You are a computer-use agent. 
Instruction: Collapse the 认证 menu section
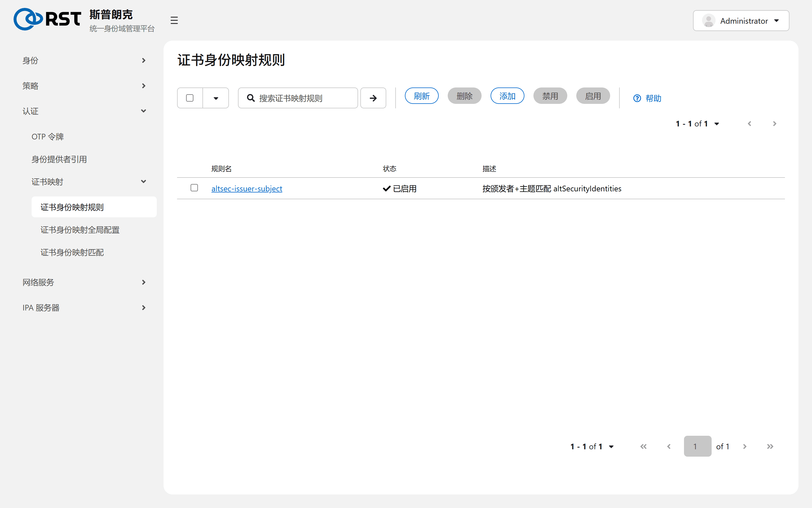point(85,111)
